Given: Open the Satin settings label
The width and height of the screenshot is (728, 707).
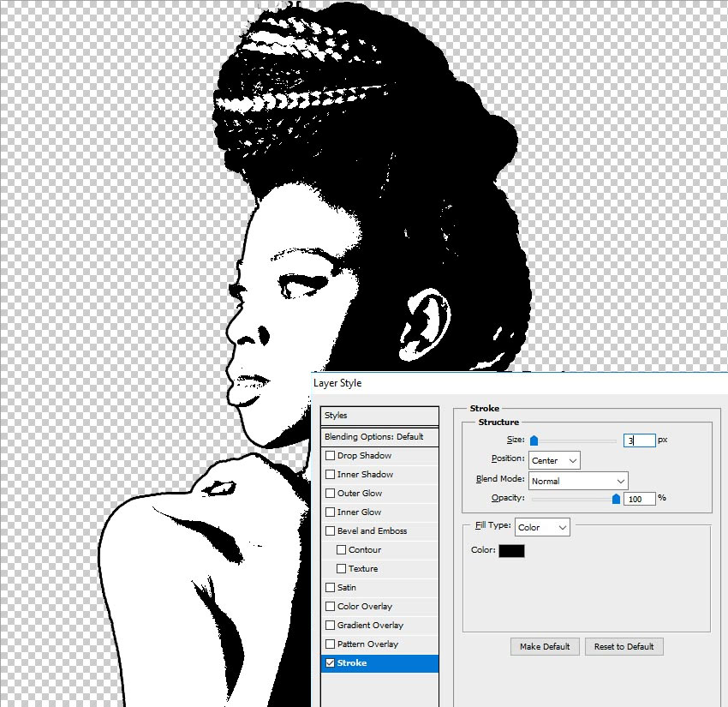Looking at the screenshot, I should tap(347, 587).
